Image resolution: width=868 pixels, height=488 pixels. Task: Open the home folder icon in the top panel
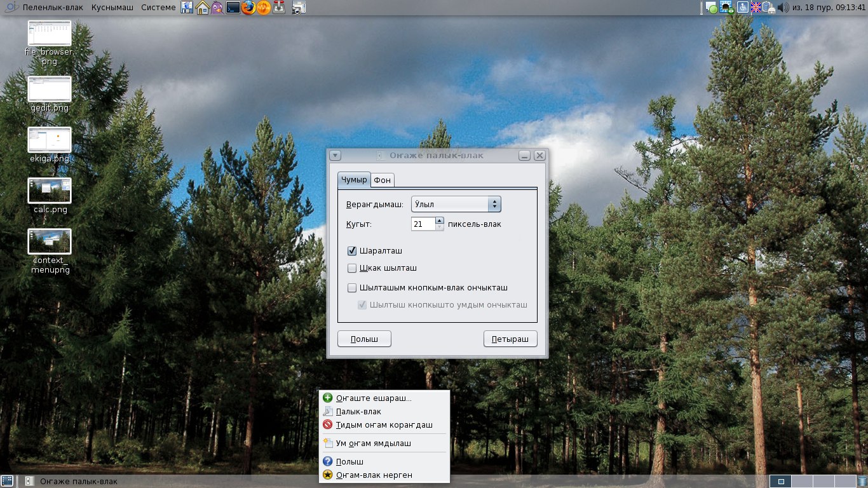click(x=203, y=8)
